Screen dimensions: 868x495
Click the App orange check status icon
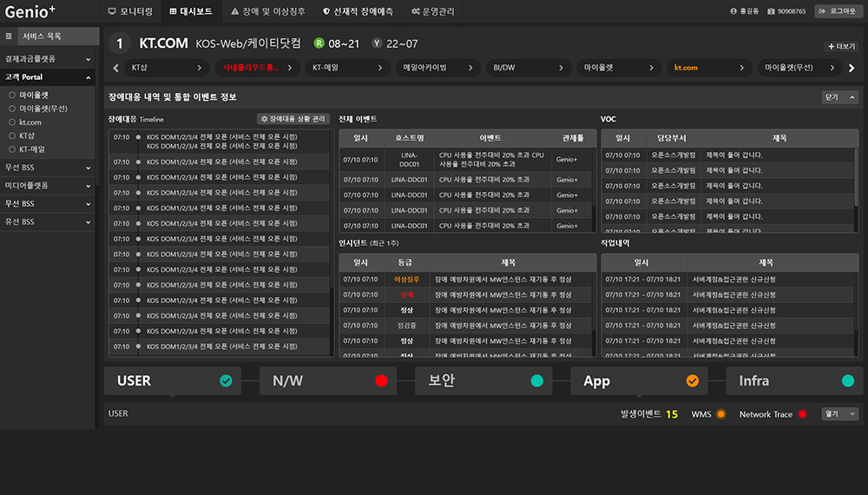693,381
